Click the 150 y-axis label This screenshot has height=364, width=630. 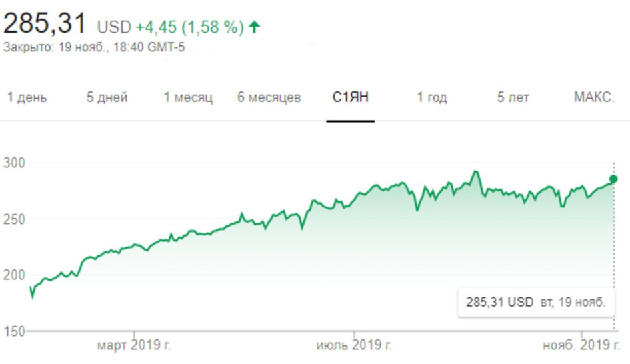[13, 331]
